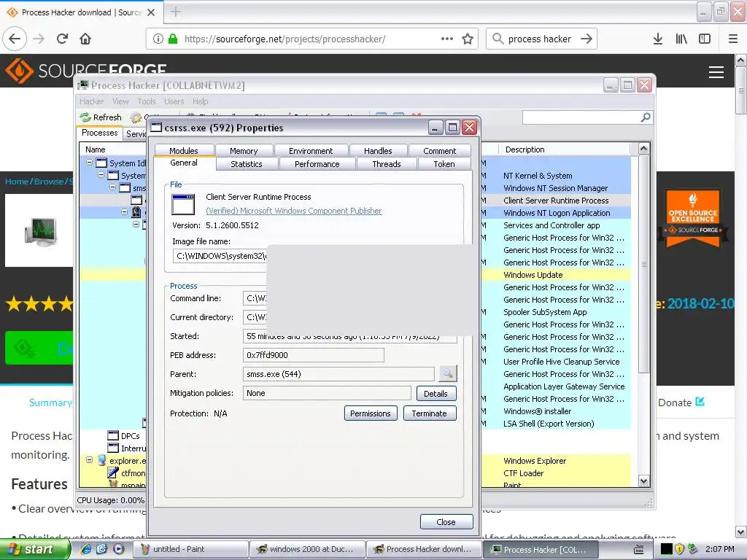The height and width of the screenshot is (560, 747).
Task: Click the explorer.exe process icon
Action: point(102,461)
